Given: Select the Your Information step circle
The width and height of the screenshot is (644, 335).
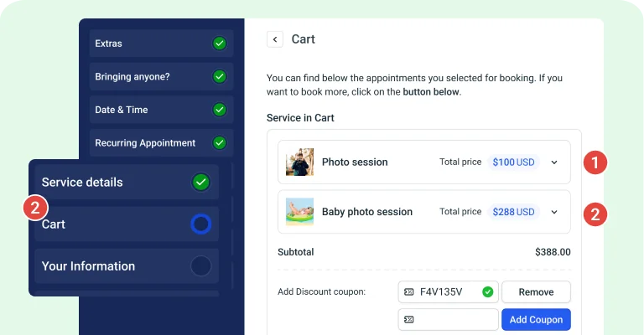Looking at the screenshot, I should pos(201,265).
